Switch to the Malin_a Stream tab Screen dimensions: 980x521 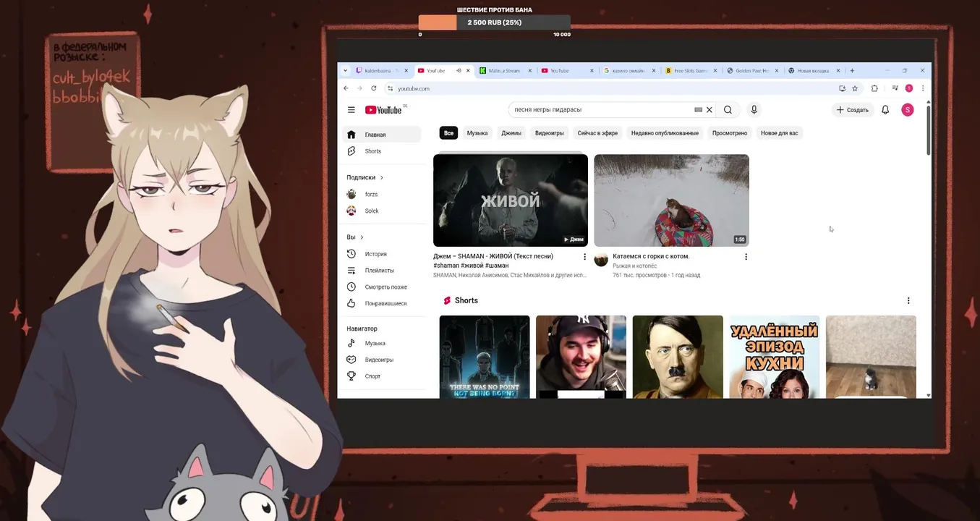[x=505, y=71]
